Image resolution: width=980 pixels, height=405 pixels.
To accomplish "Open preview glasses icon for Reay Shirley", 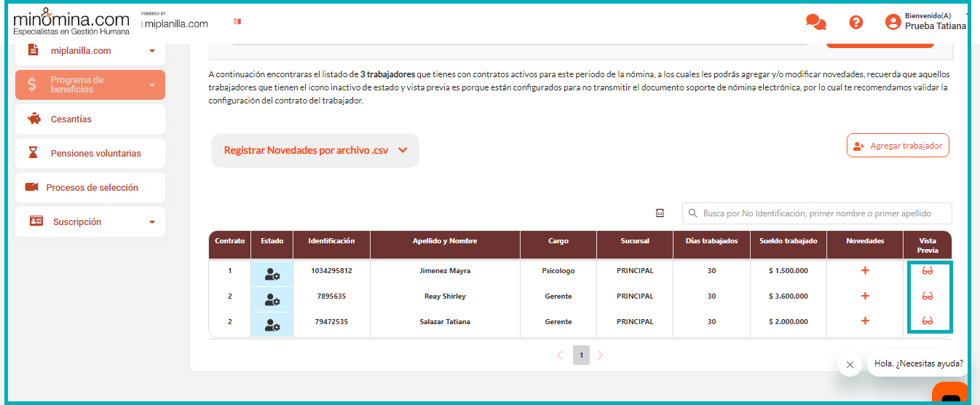I will point(928,296).
